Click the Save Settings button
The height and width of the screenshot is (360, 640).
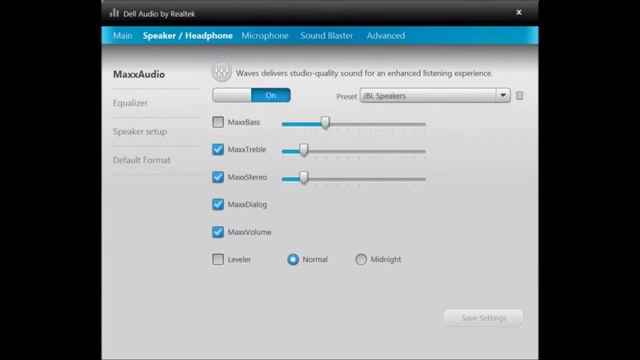pyautogui.click(x=484, y=318)
